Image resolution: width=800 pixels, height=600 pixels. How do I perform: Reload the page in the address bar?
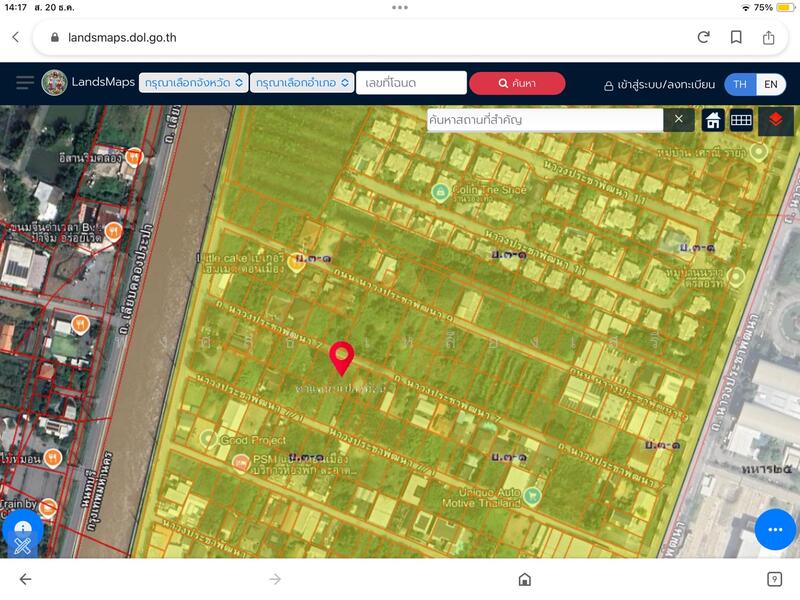pos(704,37)
